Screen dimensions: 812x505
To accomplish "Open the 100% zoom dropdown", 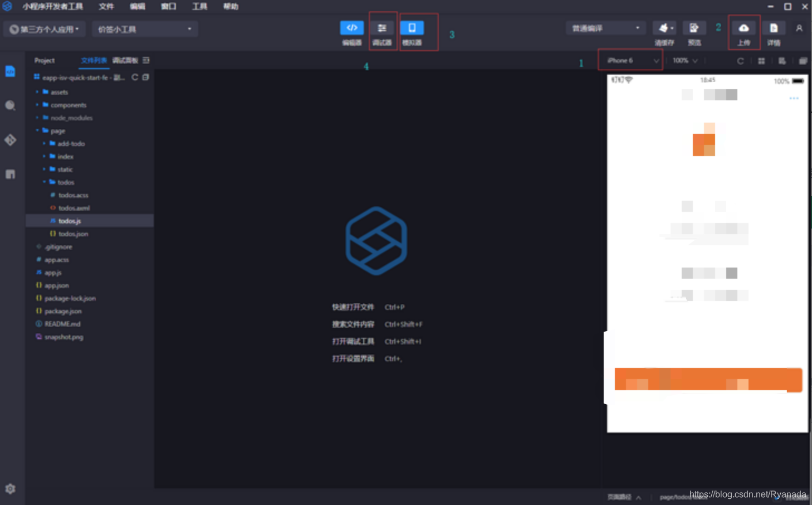I will tap(685, 60).
